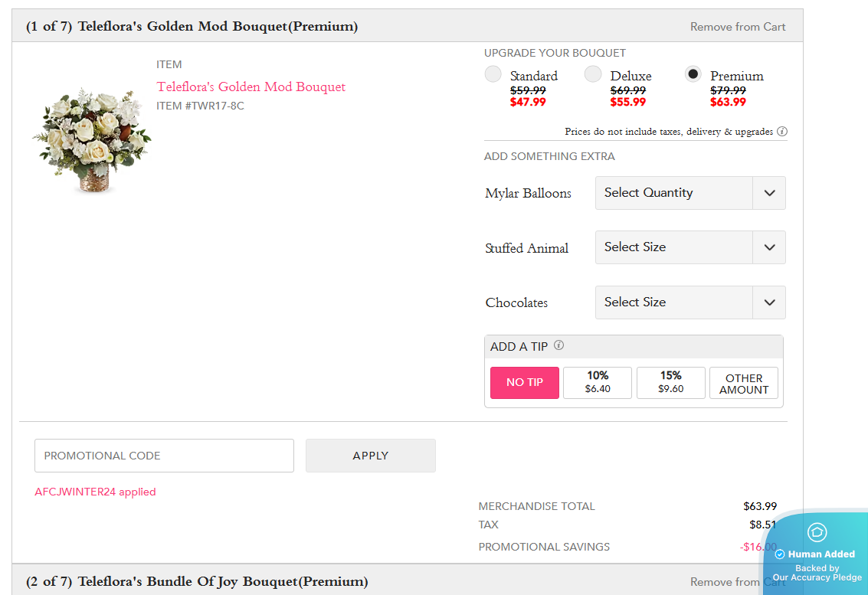Select the Standard bouquet radio button
Image resolution: width=868 pixels, height=595 pixels.
coord(493,74)
